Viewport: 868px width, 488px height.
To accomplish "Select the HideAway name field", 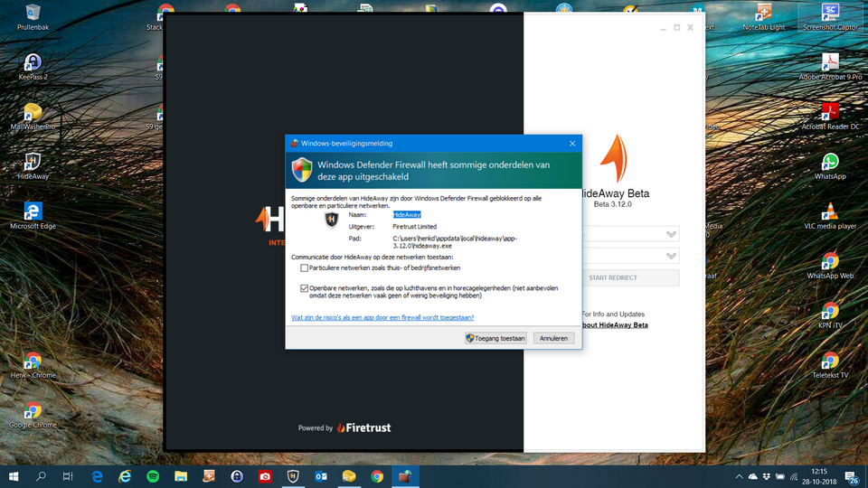I will point(407,215).
